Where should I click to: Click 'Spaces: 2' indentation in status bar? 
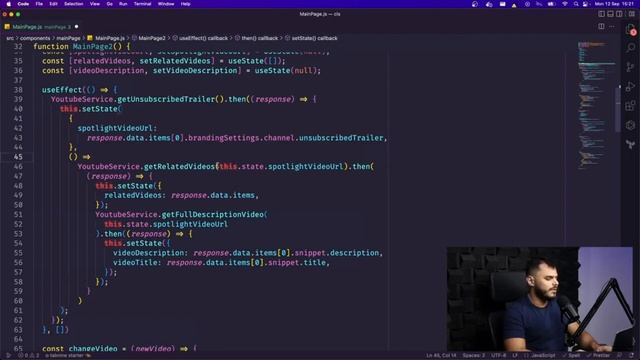click(473, 356)
